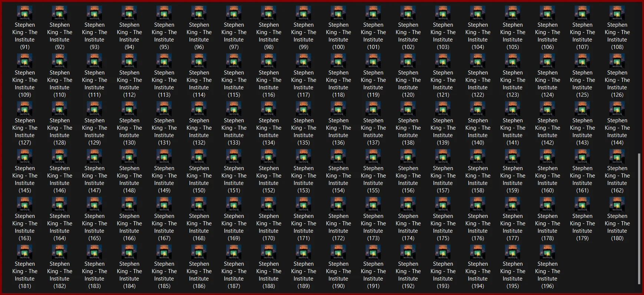This screenshot has height=295, width=644.
Task: Select the thumbnail icon above label (100)
Action: pyautogui.click(x=338, y=13)
